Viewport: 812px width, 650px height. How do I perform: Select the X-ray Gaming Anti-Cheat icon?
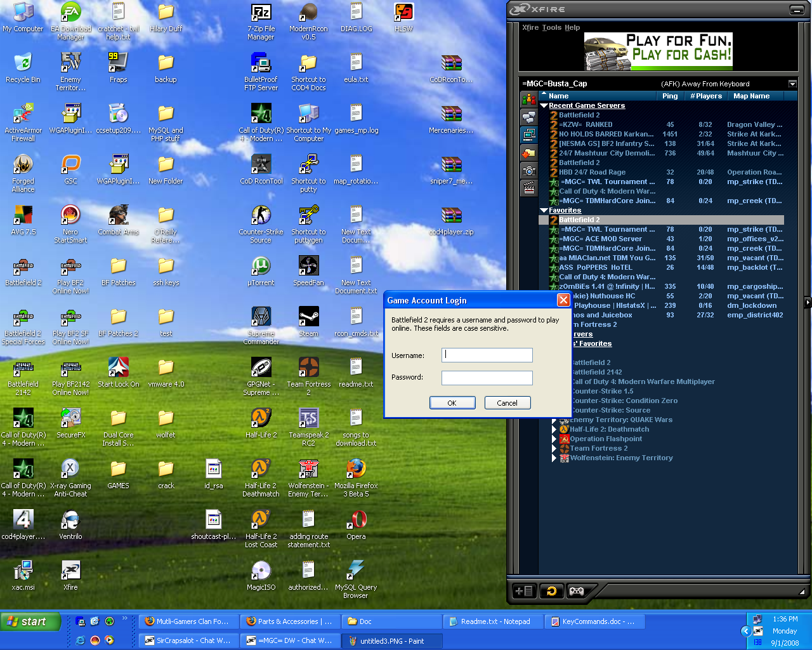point(70,478)
